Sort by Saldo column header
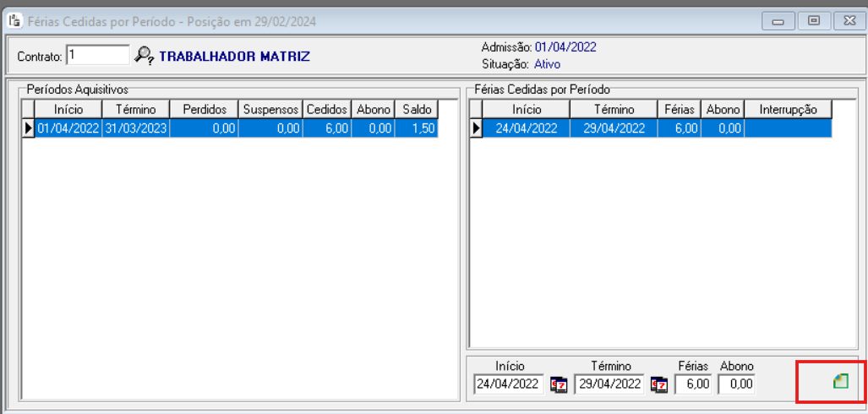868x414 pixels. point(418,110)
